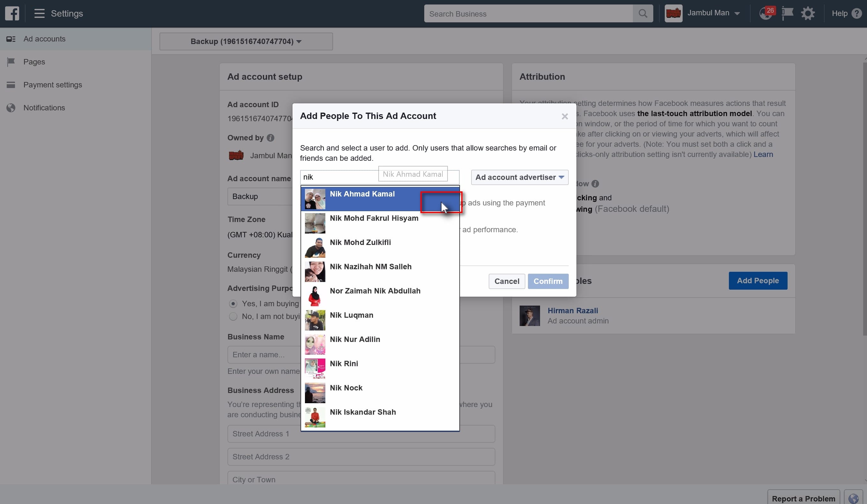This screenshot has width=867, height=504.
Task: Click the Confirm button
Action: point(548,281)
